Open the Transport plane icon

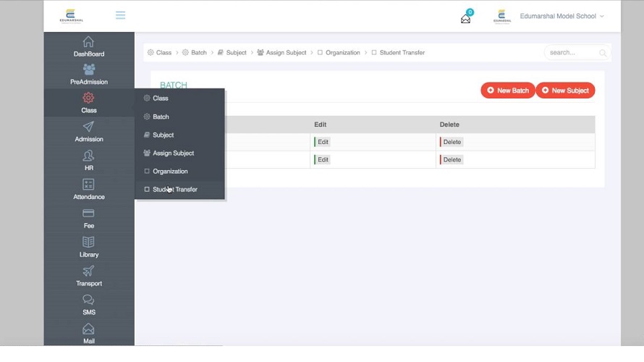coord(88,271)
